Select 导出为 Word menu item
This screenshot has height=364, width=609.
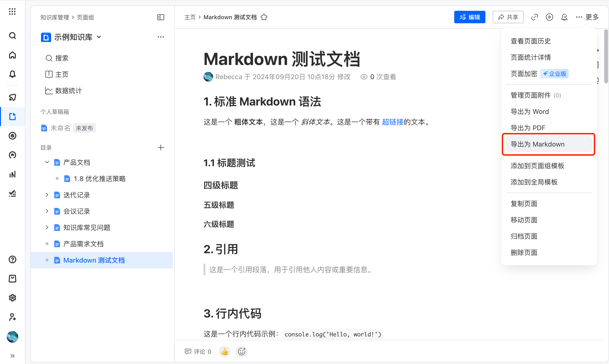coord(549,112)
